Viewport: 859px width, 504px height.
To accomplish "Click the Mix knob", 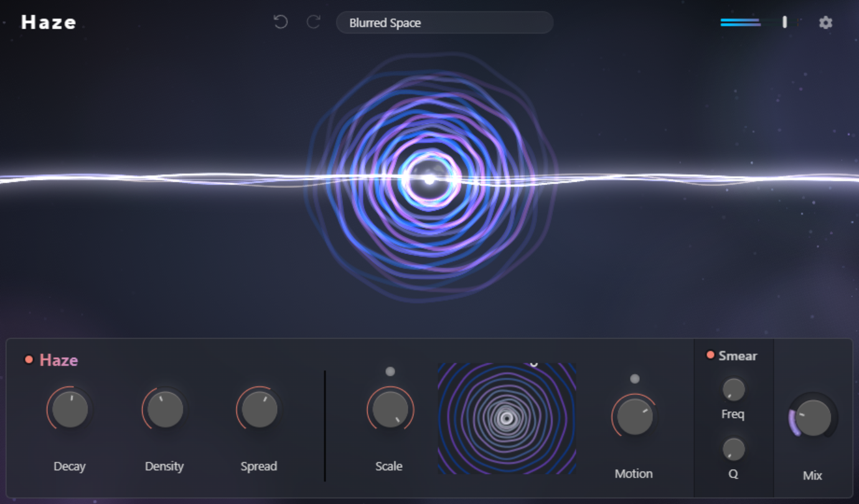I will [813, 418].
